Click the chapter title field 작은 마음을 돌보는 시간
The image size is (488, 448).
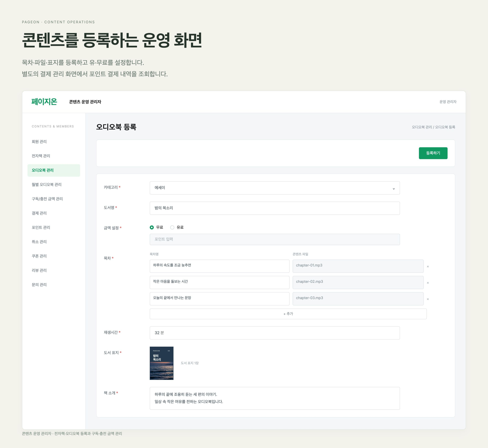[219, 282]
